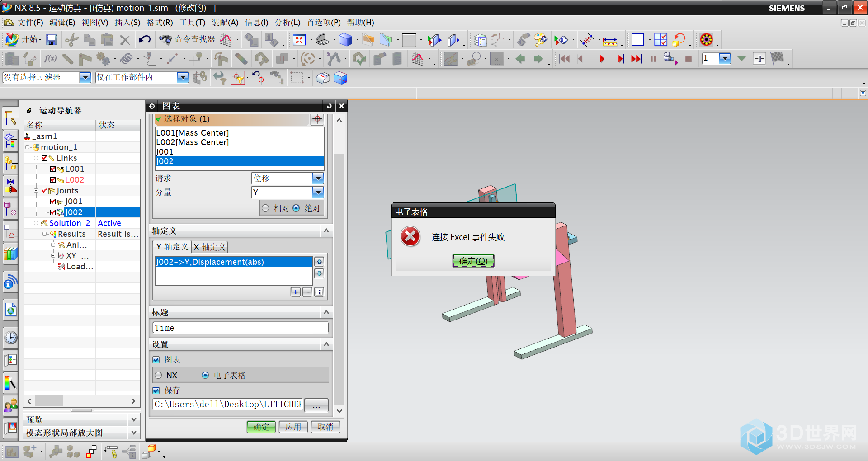Open the 请求 位移 dropdown
868x461 pixels.
tap(318, 179)
